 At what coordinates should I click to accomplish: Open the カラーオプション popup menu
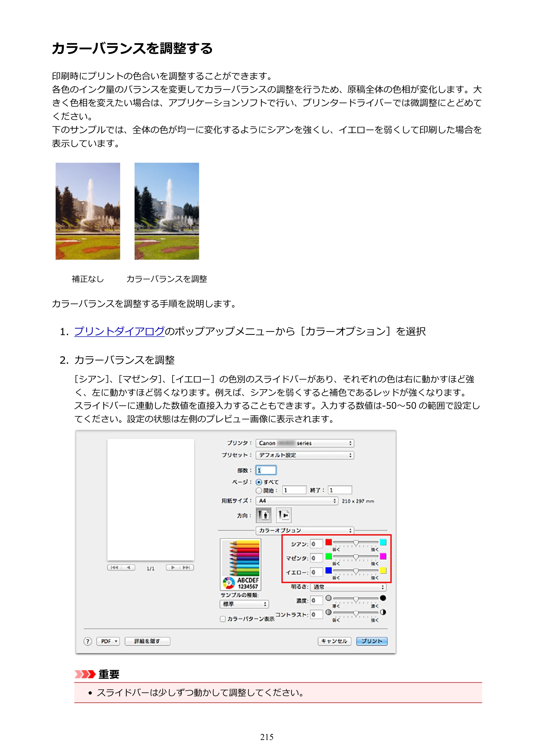[x=305, y=530]
